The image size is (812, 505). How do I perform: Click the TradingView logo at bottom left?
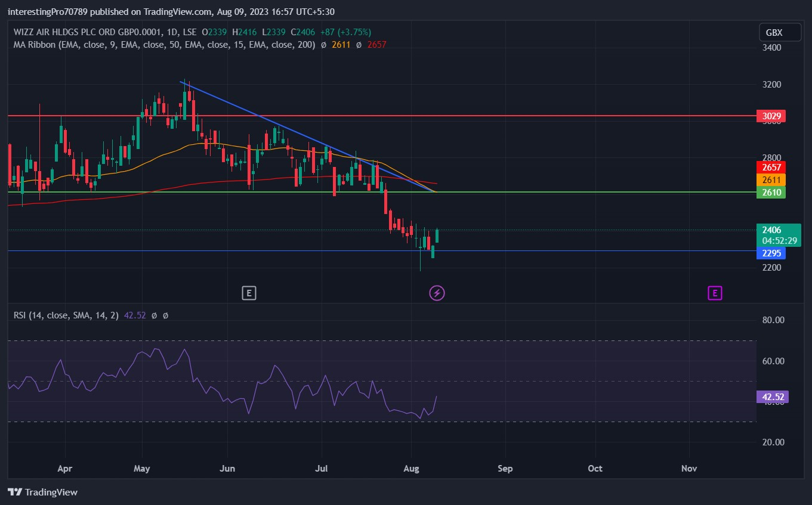[x=43, y=492]
